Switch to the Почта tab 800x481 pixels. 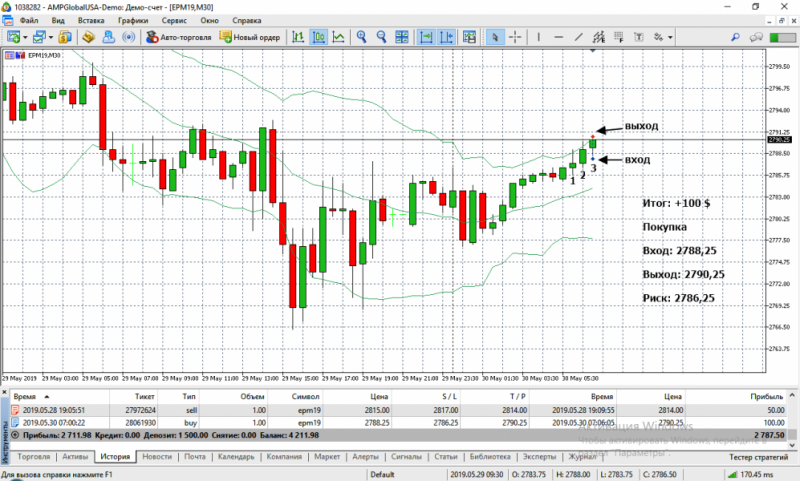tap(195, 457)
